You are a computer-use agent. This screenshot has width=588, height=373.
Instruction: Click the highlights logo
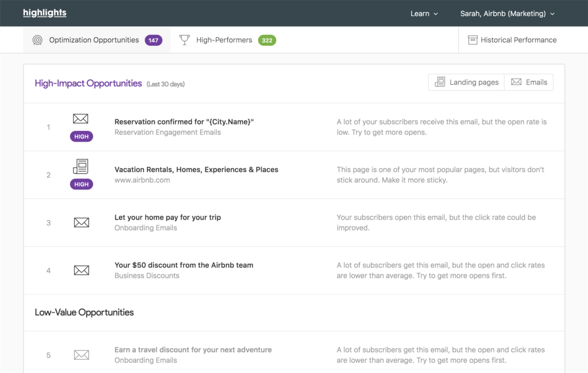[x=45, y=13]
